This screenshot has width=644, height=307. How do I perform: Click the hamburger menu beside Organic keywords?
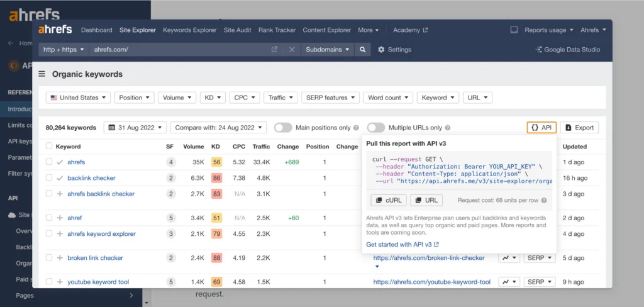click(42, 74)
